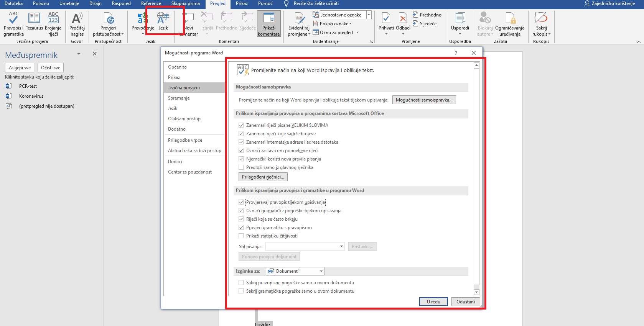Run Pravopis i gramatika check

pyautogui.click(x=13, y=24)
